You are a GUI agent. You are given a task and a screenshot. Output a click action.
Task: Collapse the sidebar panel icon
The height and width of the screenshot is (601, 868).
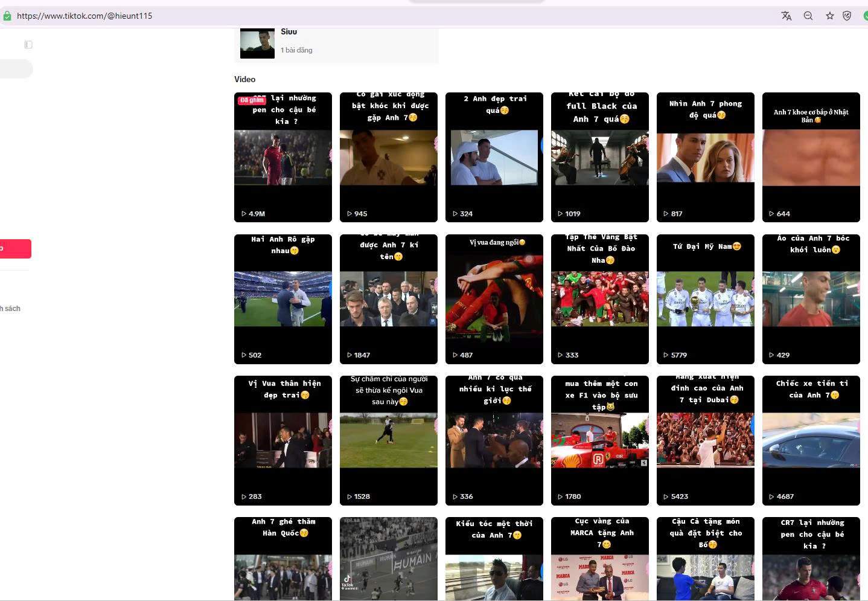28,45
